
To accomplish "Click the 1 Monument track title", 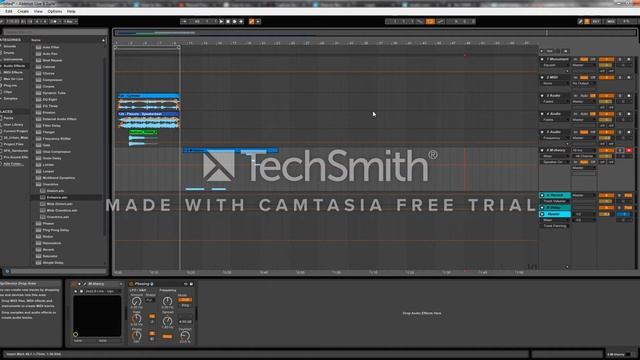I will pyautogui.click(x=558, y=59).
